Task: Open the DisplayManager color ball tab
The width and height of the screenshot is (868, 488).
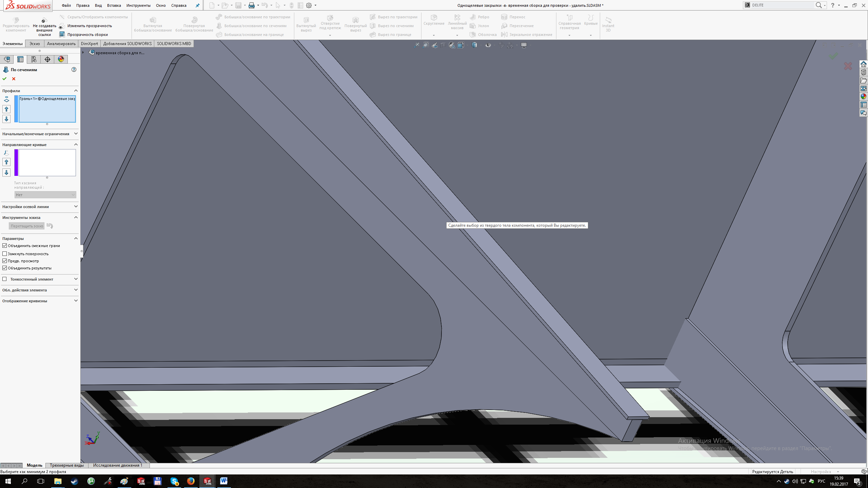Action: click(61, 59)
